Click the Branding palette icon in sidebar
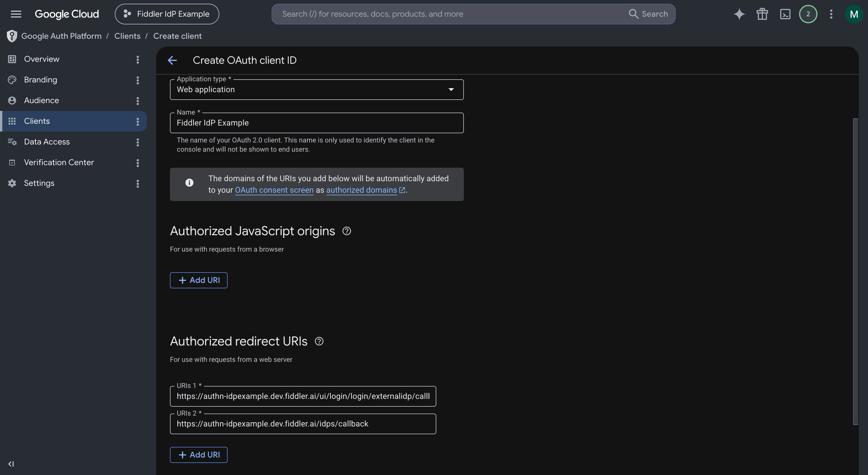Image resolution: width=868 pixels, height=475 pixels. click(x=12, y=80)
